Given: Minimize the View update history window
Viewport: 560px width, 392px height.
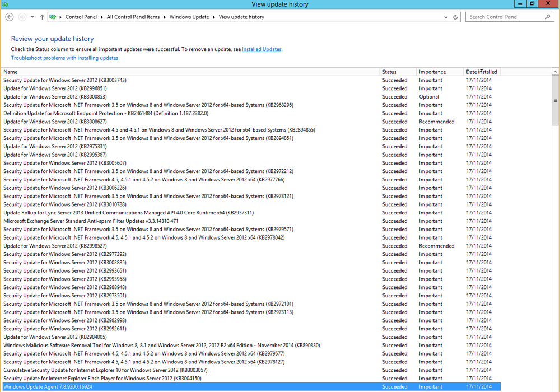Looking at the screenshot, I should pyautogui.click(x=520, y=3).
